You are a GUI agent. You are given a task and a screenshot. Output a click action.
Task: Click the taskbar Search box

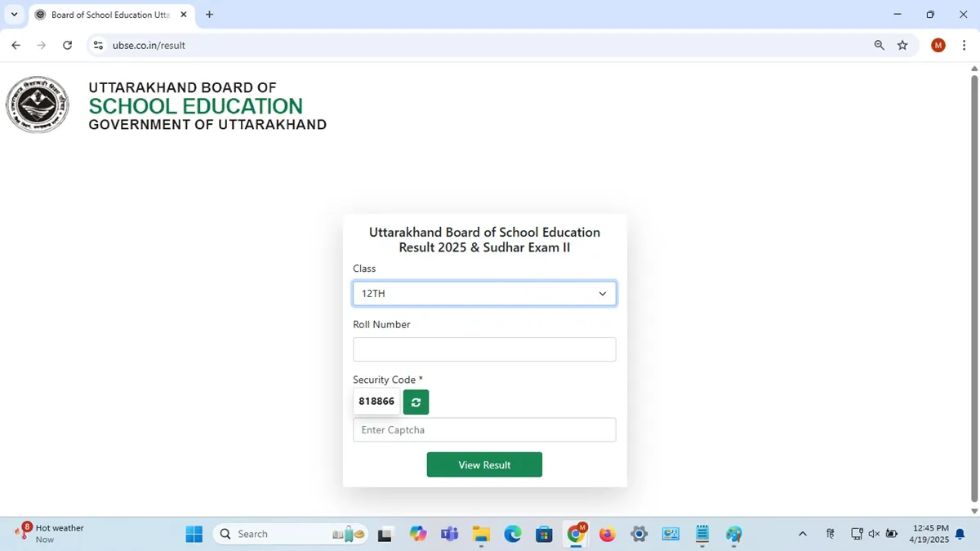[290, 534]
